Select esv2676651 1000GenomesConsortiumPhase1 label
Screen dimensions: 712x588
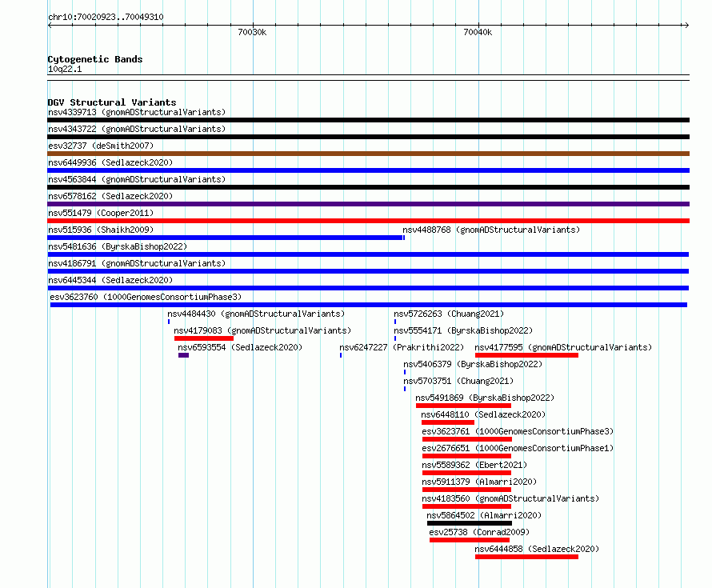point(518,448)
